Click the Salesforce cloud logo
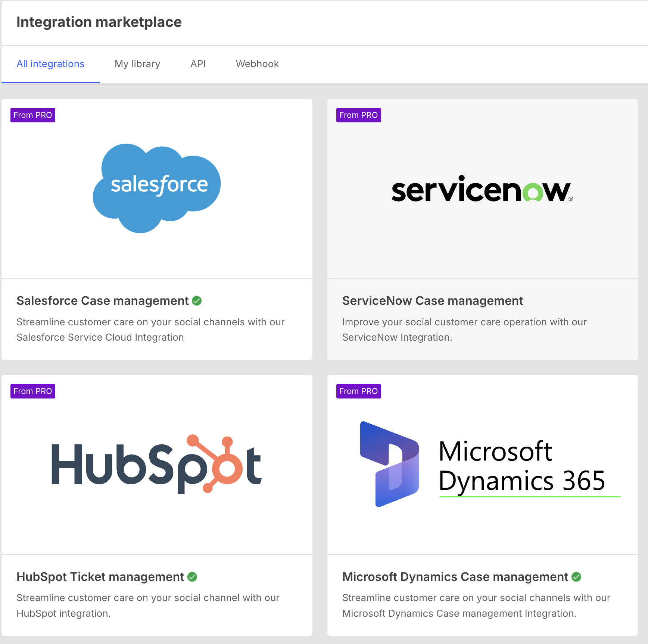Screen dimensions: 648x644 [x=157, y=188]
